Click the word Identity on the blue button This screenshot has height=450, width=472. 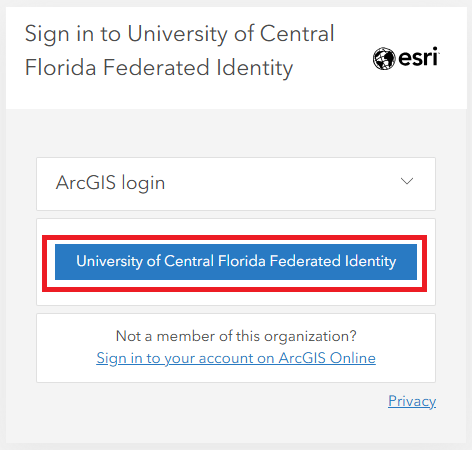tap(370, 261)
